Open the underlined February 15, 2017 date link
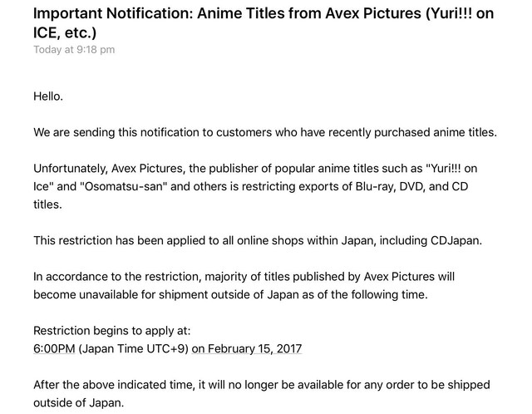 click(x=247, y=348)
